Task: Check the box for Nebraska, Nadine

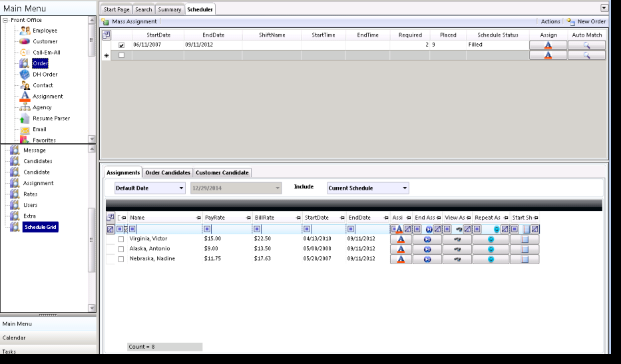Action: coord(121,259)
